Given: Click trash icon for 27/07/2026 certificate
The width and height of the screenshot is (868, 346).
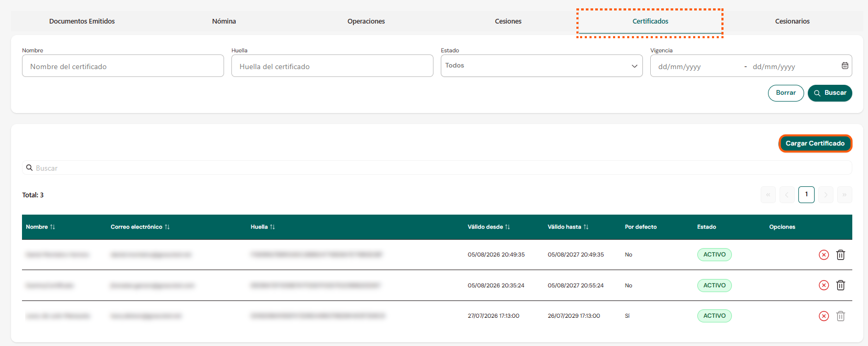Looking at the screenshot, I should point(840,316).
